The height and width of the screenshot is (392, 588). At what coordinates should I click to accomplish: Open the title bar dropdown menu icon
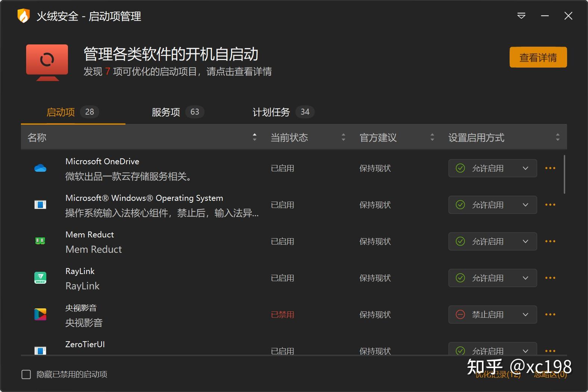pos(521,16)
